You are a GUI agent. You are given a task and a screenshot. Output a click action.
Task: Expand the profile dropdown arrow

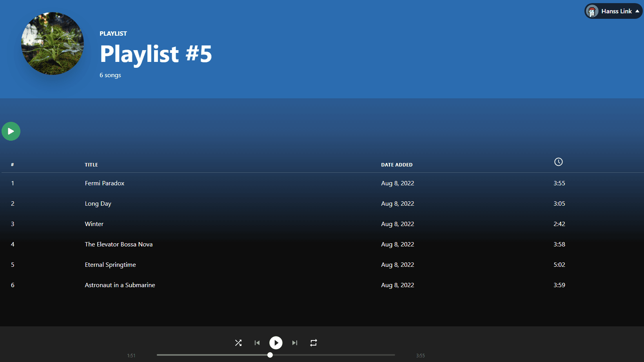(637, 11)
